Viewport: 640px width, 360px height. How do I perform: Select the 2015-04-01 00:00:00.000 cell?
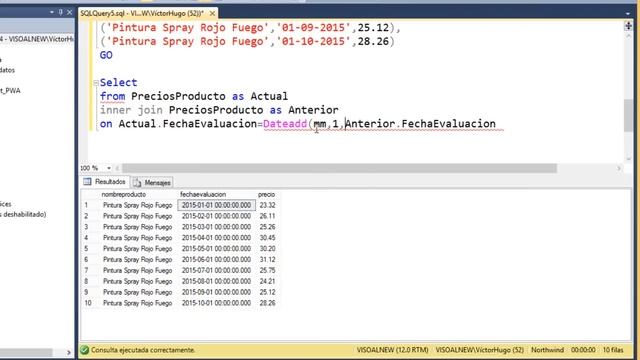[x=216, y=238]
